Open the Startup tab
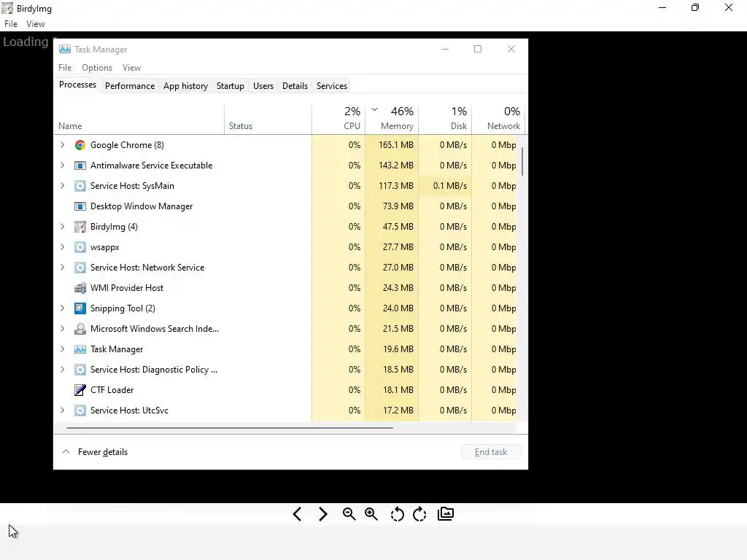Viewport: 747px width, 560px height. click(x=230, y=86)
